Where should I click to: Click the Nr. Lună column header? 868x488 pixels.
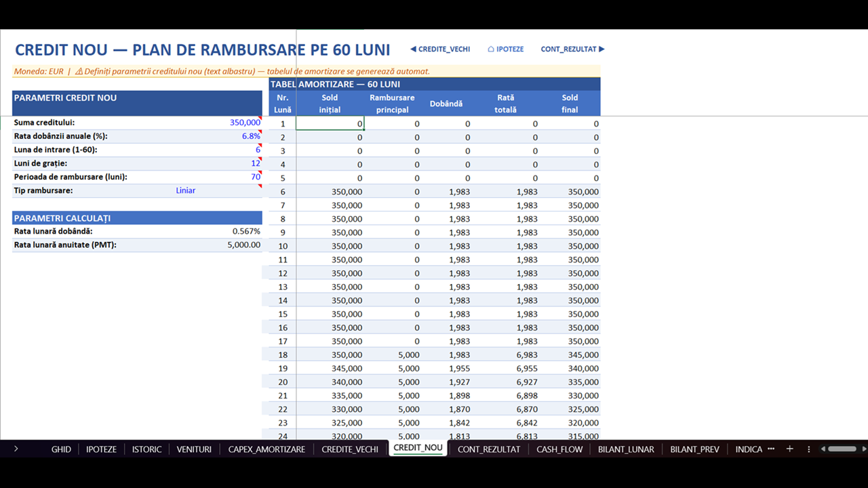(283, 103)
